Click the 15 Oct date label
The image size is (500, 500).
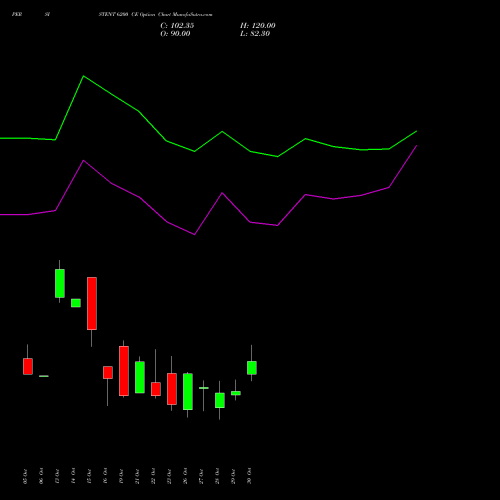coord(89,476)
